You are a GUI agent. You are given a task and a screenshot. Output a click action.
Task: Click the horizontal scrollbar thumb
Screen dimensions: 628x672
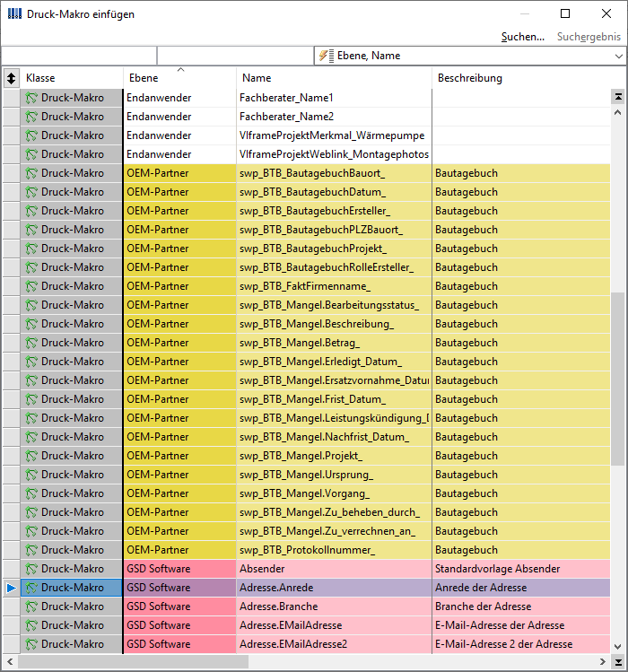133,662
